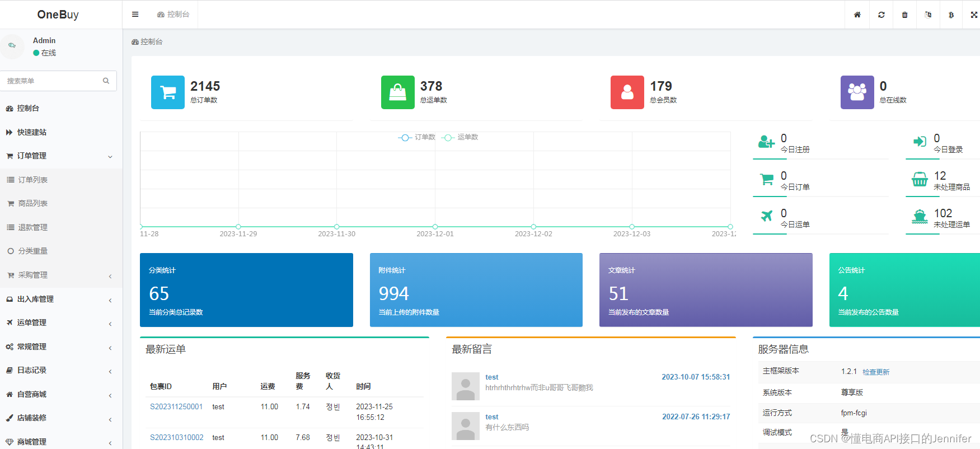This screenshot has height=449, width=980.
Task: Click the blue shopping cart total orders icon
Action: point(168,92)
